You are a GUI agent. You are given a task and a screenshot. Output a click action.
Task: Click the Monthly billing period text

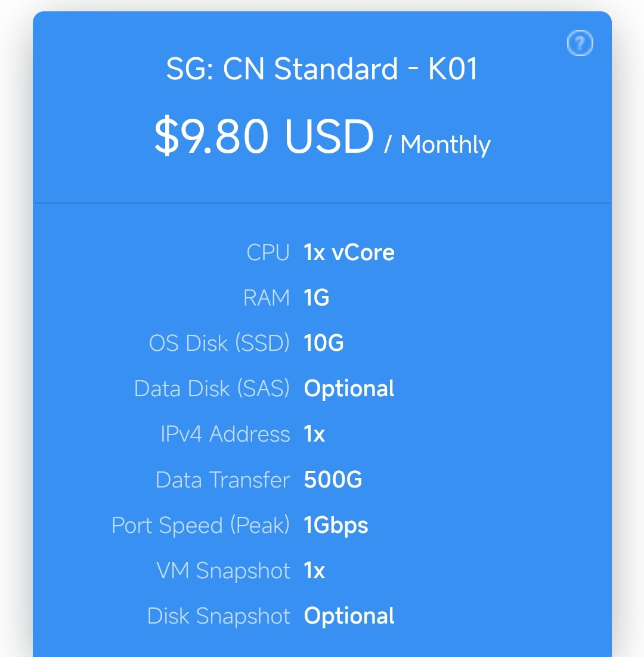pyautogui.click(x=445, y=145)
